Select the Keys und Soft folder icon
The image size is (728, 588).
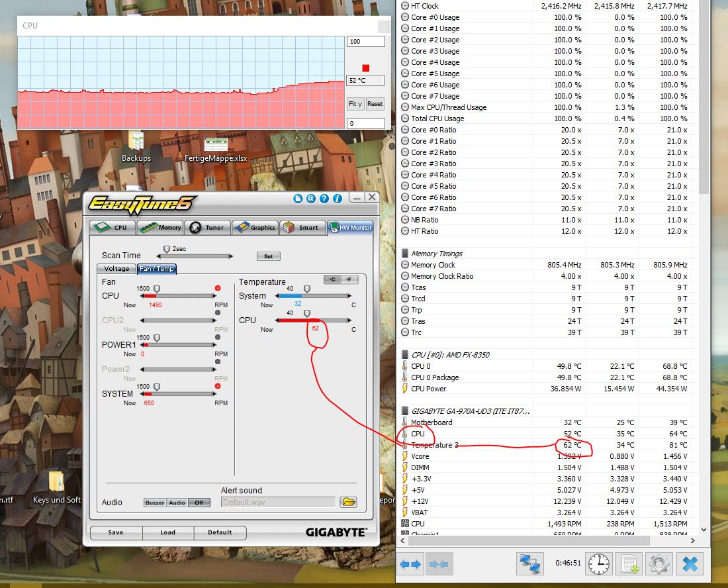(x=57, y=487)
